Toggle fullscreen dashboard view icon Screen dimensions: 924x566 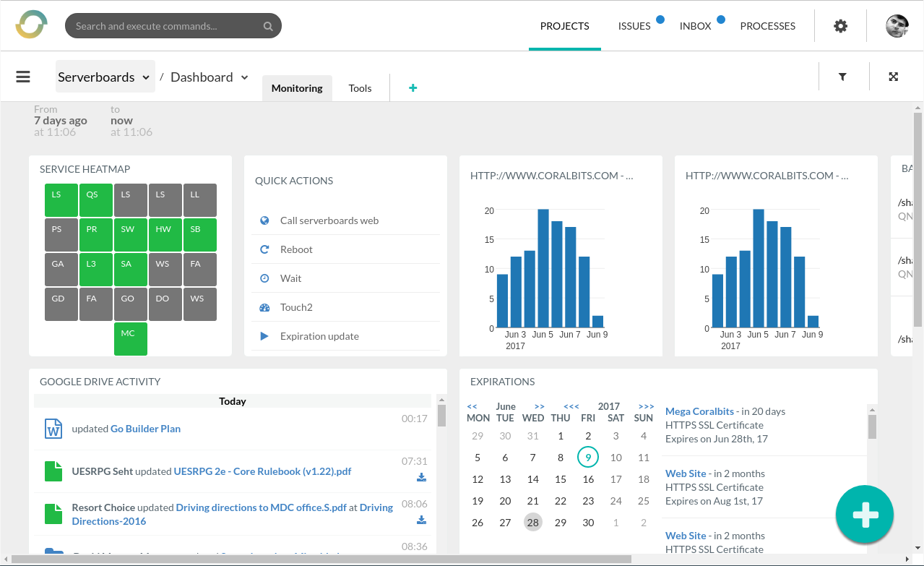(x=894, y=77)
